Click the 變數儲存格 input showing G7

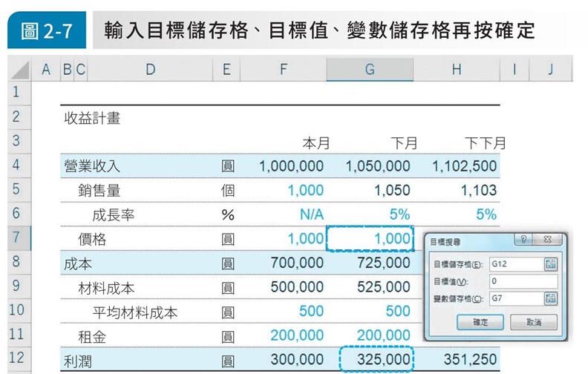pos(517,298)
